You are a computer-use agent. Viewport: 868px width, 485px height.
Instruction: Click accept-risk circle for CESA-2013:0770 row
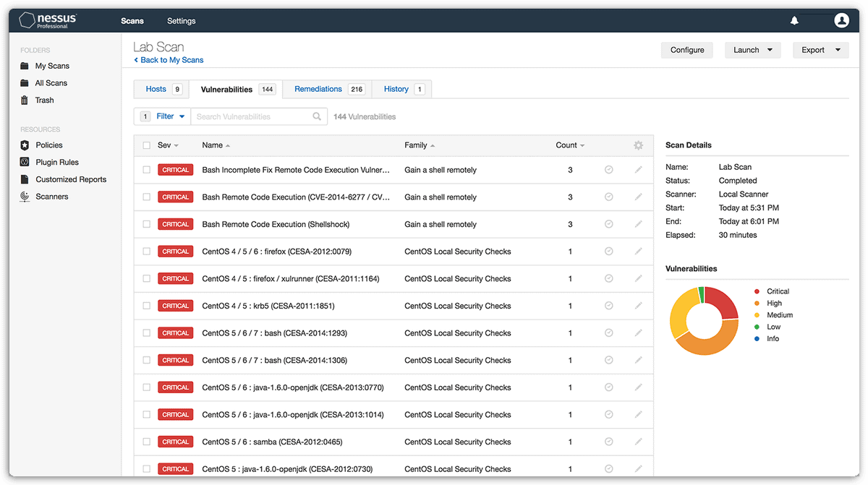[x=609, y=387]
